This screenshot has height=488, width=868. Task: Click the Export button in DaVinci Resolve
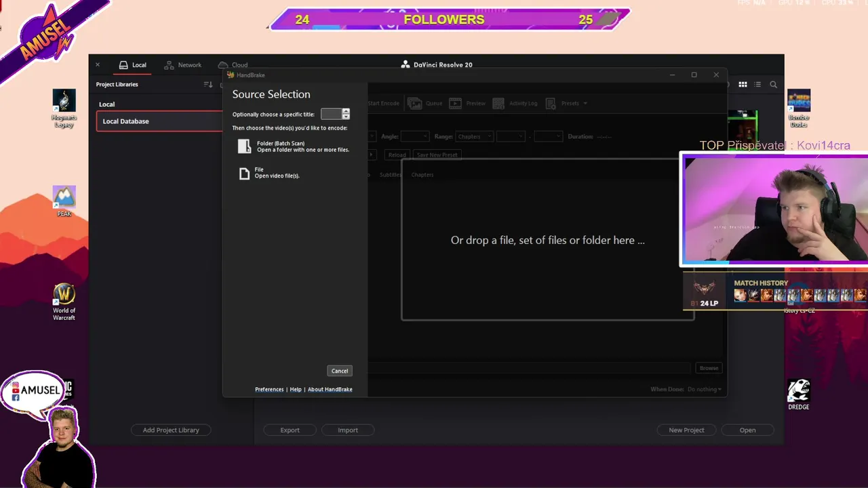coord(290,430)
